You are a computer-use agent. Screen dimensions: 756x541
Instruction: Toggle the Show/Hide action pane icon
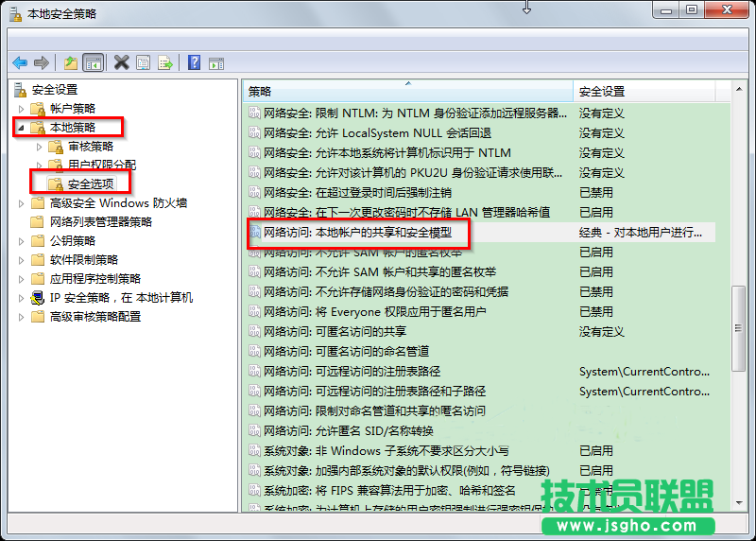pos(216,63)
